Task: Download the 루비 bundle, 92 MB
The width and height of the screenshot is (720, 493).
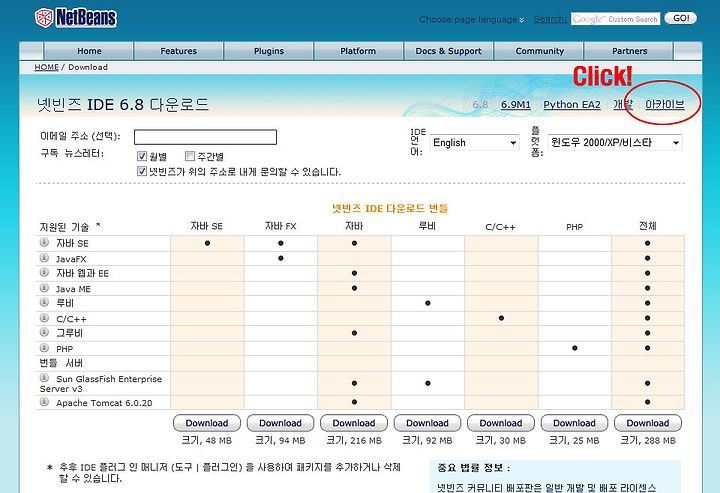Action: [x=427, y=423]
